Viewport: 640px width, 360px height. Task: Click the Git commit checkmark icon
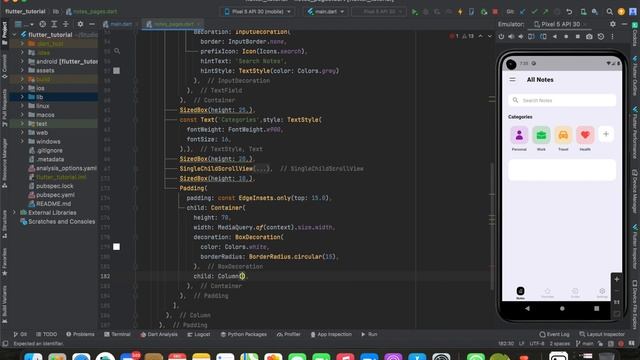[x=534, y=12]
